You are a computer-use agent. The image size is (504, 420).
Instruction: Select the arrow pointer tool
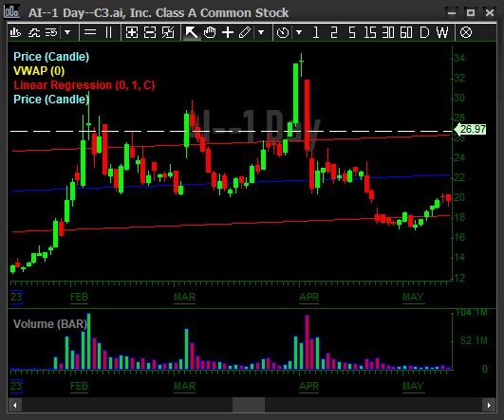[192, 32]
